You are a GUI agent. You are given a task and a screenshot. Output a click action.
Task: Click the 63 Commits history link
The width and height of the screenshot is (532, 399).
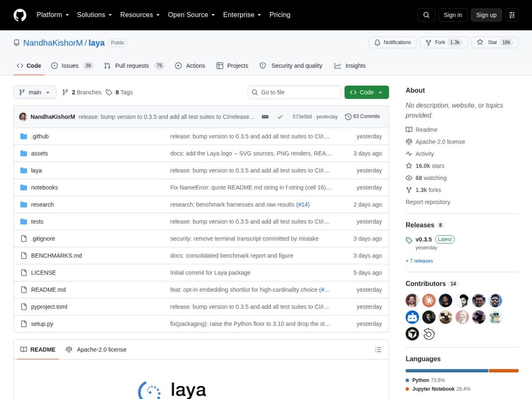pos(362,117)
